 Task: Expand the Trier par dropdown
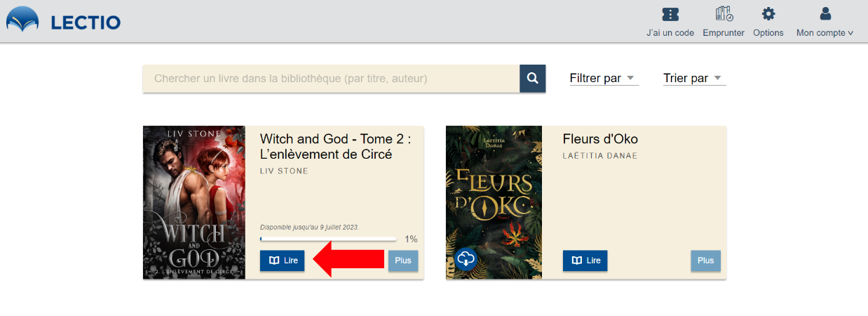(x=694, y=79)
